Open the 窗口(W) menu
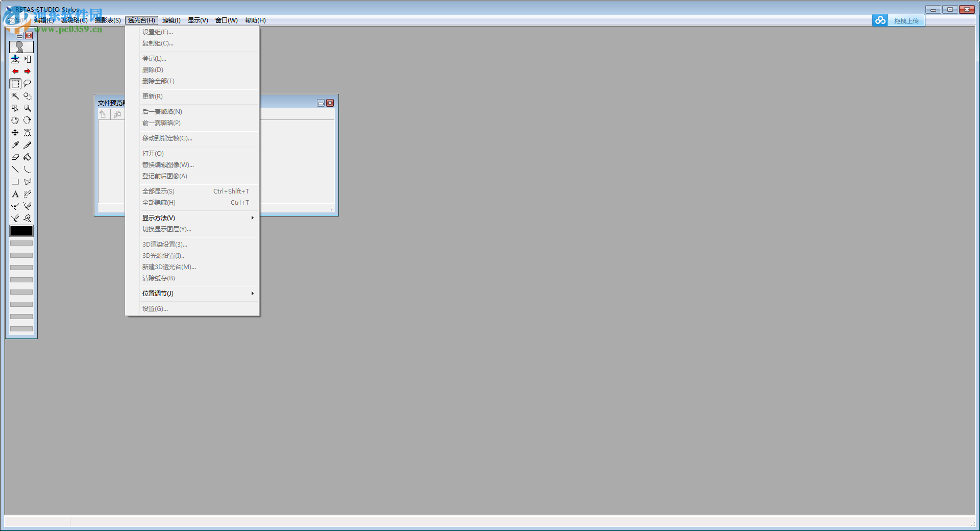Screen dimensions: 980x531 coord(227,20)
